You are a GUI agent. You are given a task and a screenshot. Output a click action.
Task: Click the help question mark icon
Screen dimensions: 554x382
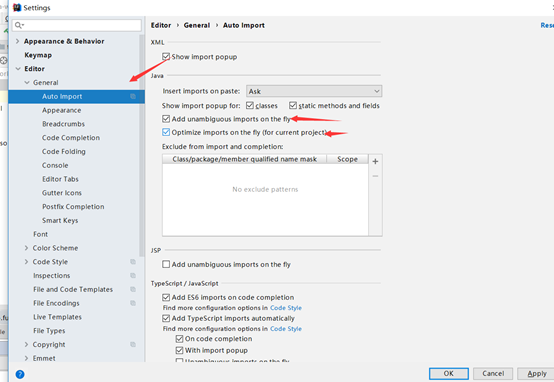click(20, 374)
